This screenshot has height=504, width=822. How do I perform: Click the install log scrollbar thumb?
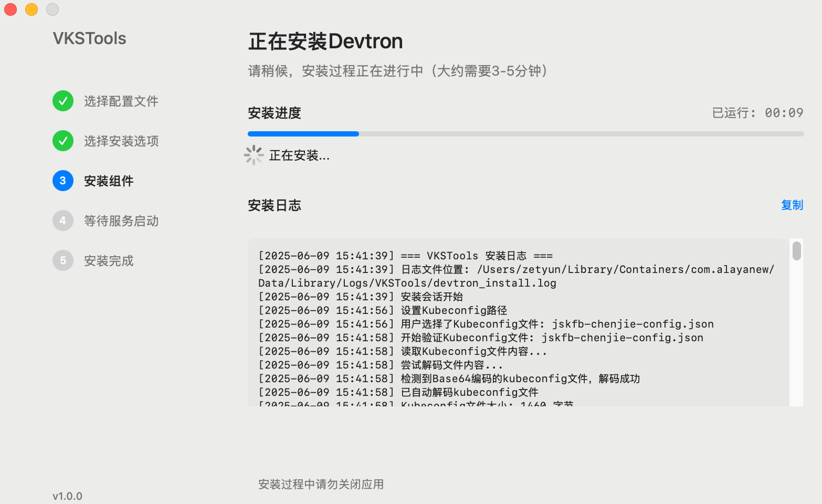pos(797,250)
